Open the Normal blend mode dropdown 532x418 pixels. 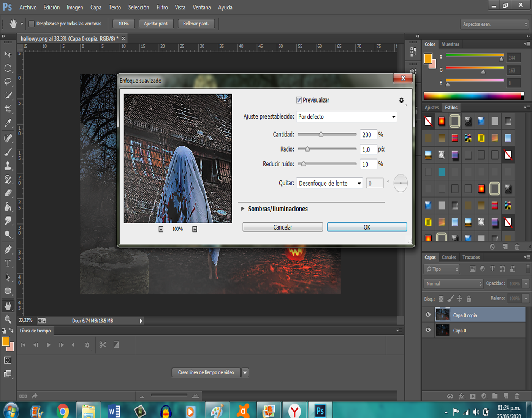(x=453, y=283)
